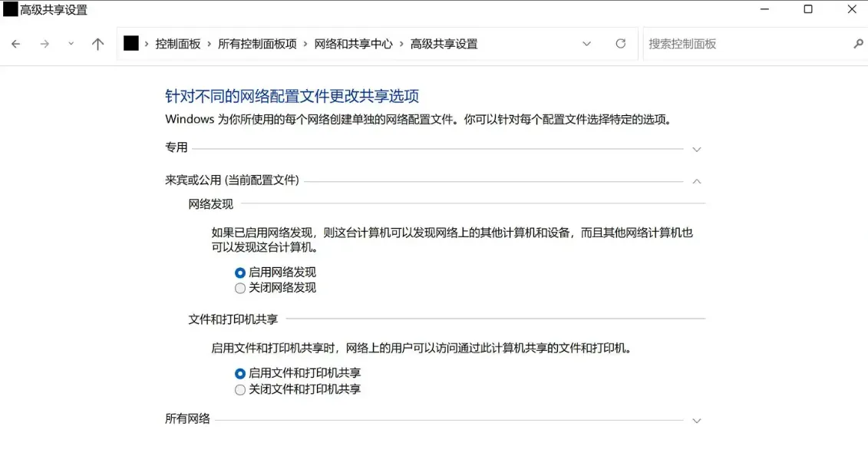The height and width of the screenshot is (476, 868).
Task: Click the forward navigation arrow
Action: coord(45,44)
